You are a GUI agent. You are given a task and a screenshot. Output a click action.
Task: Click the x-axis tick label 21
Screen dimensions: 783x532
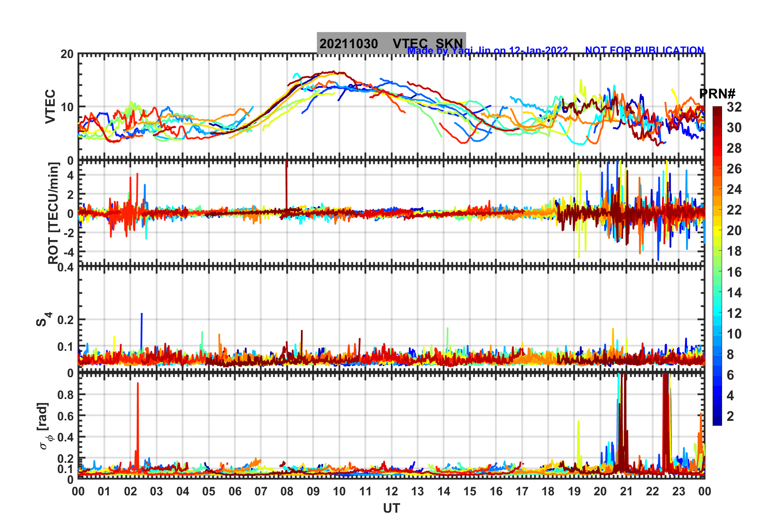tap(626, 491)
